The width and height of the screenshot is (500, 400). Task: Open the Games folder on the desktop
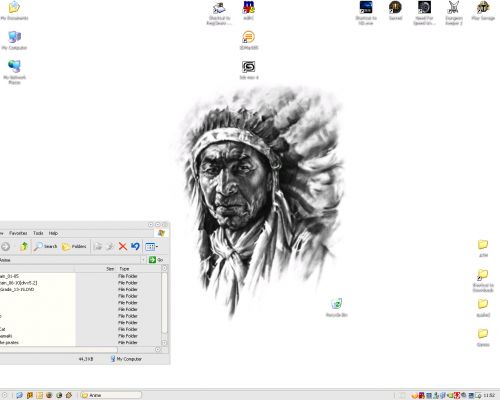tap(483, 337)
